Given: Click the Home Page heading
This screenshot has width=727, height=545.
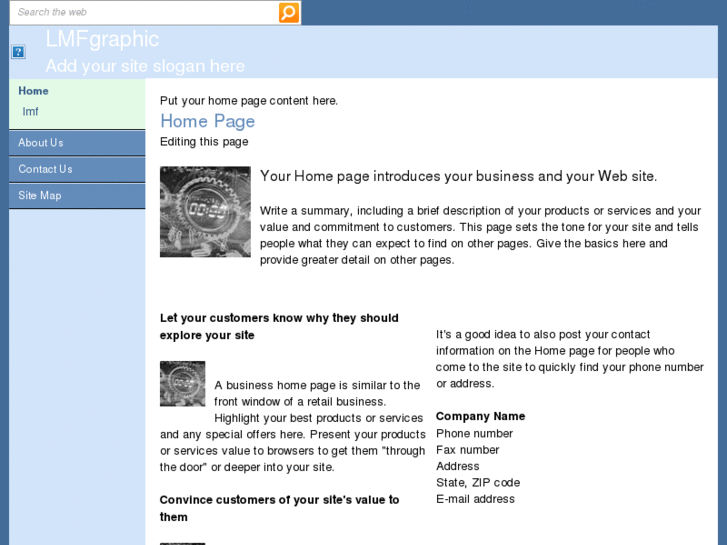Looking at the screenshot, I should point(208,122).
